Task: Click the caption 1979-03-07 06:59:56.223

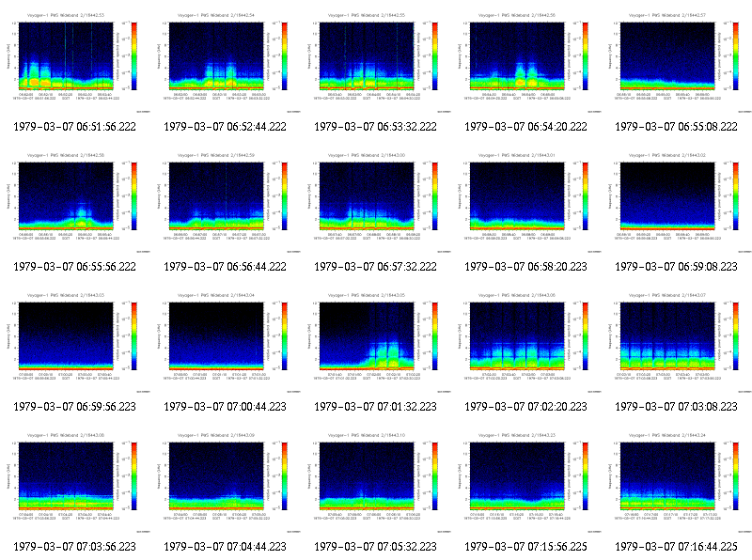Action: tap(75, 407)
